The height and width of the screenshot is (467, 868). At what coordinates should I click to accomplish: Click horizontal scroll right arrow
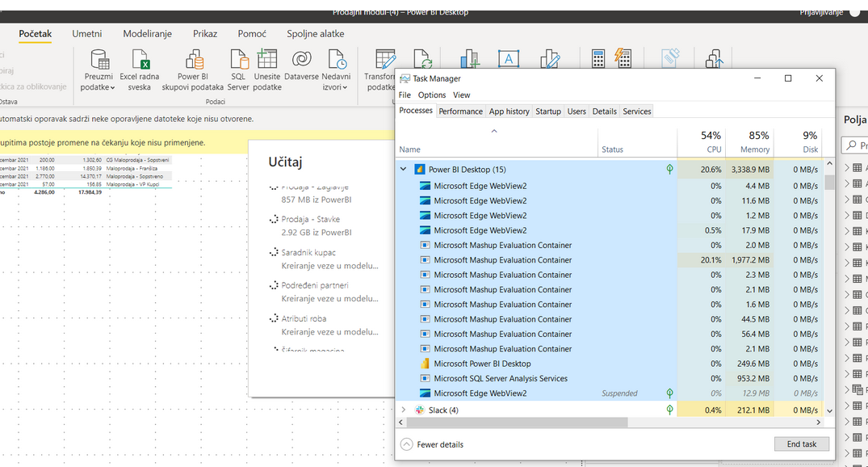(x=818, y=422)
